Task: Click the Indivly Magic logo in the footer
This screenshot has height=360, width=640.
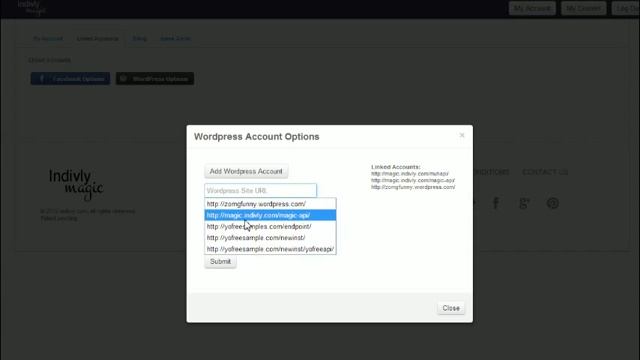Action: (x=76, y=184)
